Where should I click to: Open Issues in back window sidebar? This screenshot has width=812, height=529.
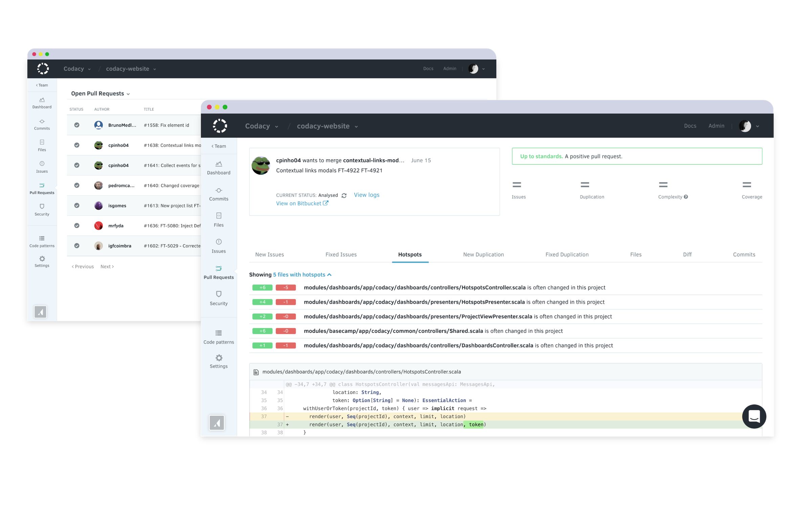tap(42, 167)
